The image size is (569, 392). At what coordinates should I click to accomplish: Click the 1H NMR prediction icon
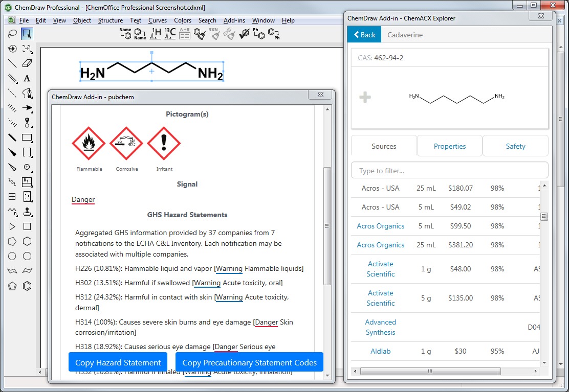155,34
